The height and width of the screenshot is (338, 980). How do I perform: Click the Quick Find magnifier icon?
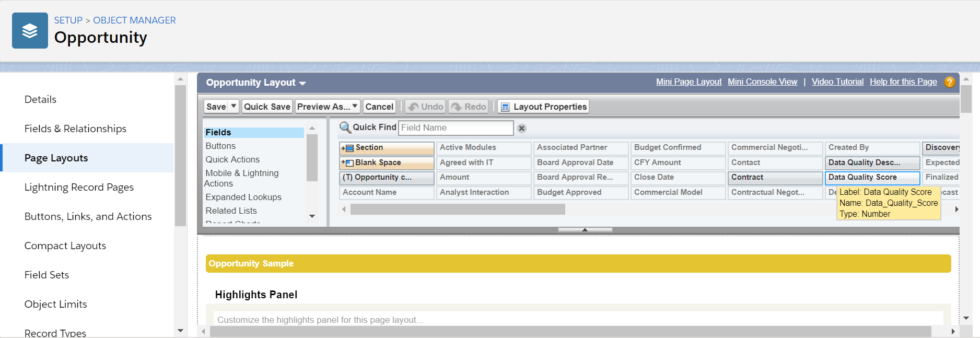pos(345,127)
